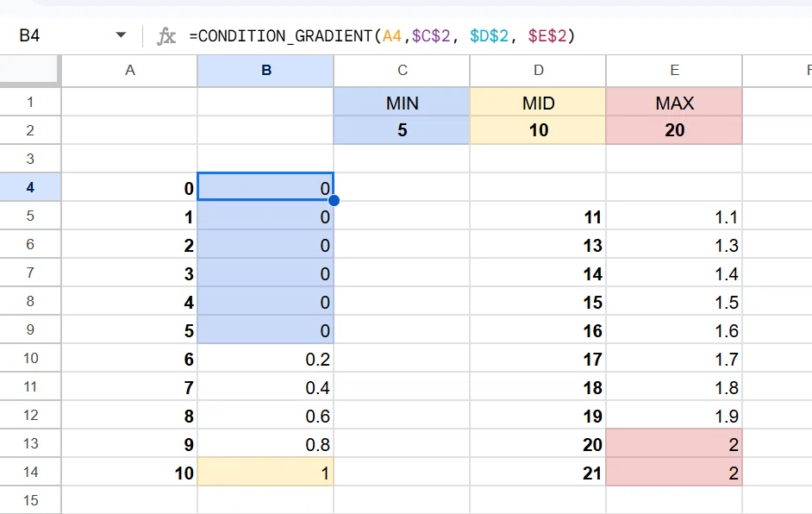
Task: Select row 4 header
Action: 30,187
